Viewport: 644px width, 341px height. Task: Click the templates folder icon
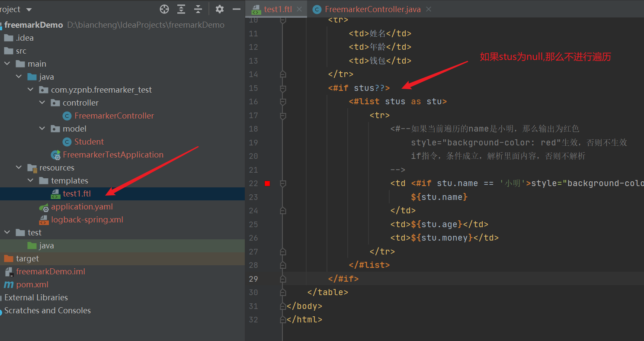point(44,180)
